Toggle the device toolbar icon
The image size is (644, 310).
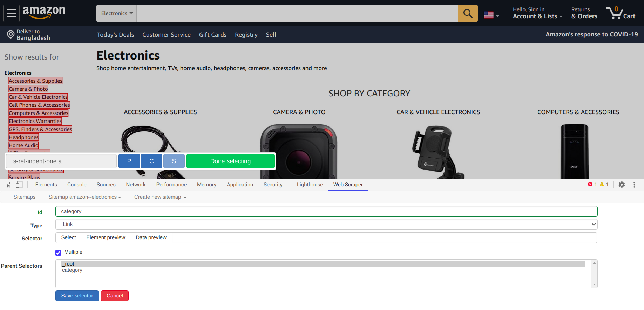click(x=19, y=185)
